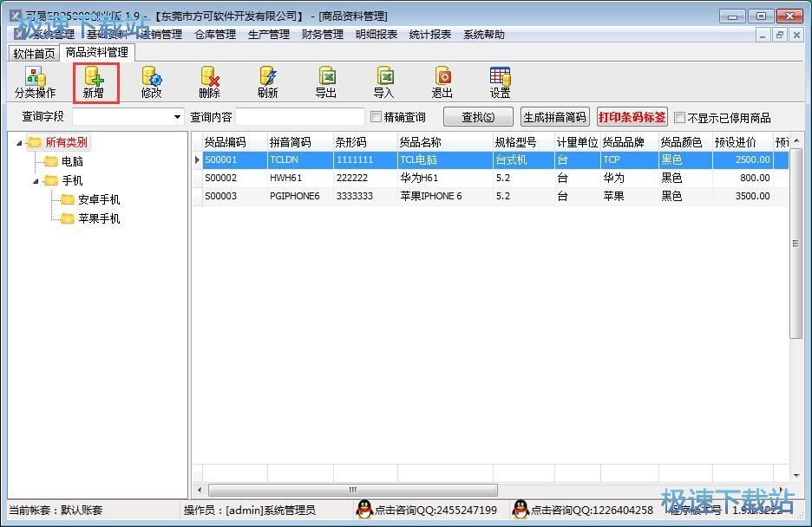
Task: Click the 新增 add product icon
Action: coord(94,82)
